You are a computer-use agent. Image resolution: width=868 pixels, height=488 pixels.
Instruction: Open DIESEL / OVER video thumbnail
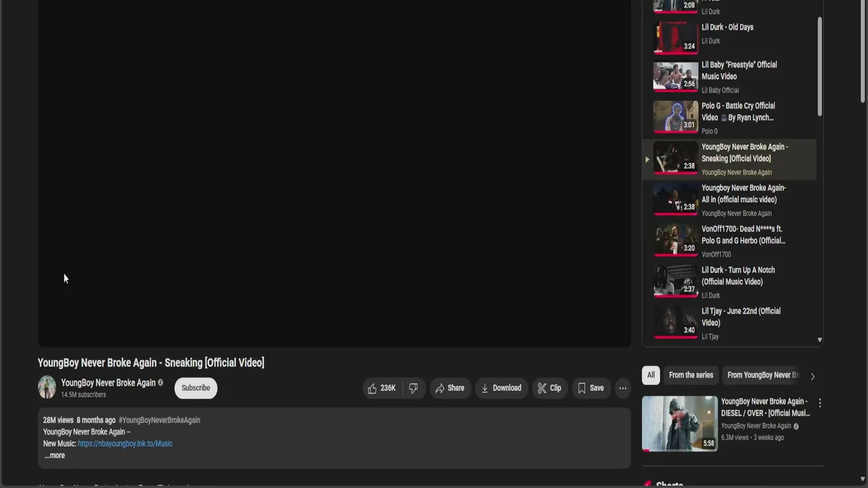tap(679, 424)
